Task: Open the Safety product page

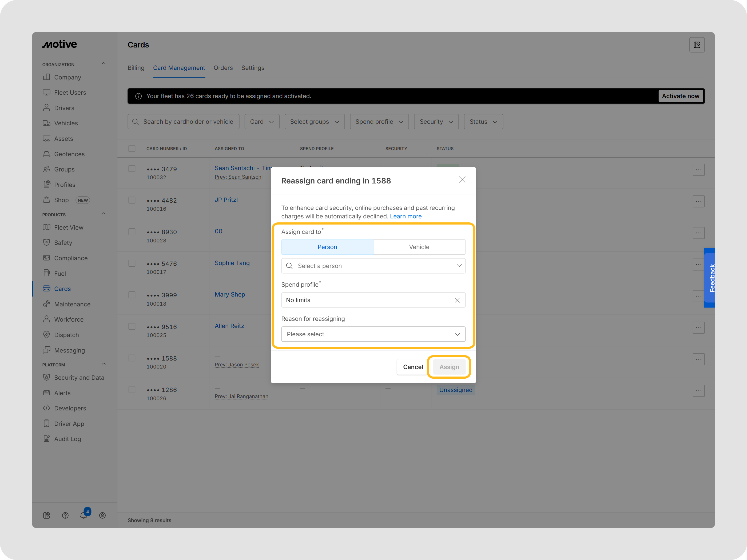Action: [63, 242]
